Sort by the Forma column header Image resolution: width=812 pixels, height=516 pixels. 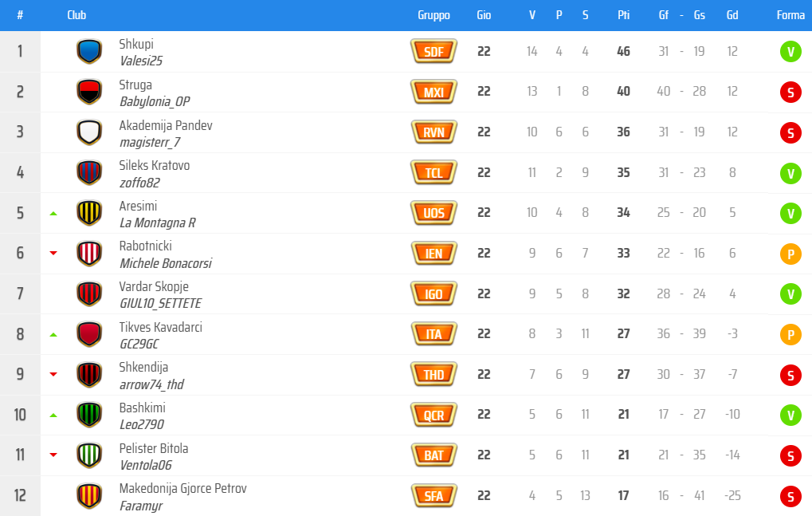pyautogui.click(x=790, y=15)
